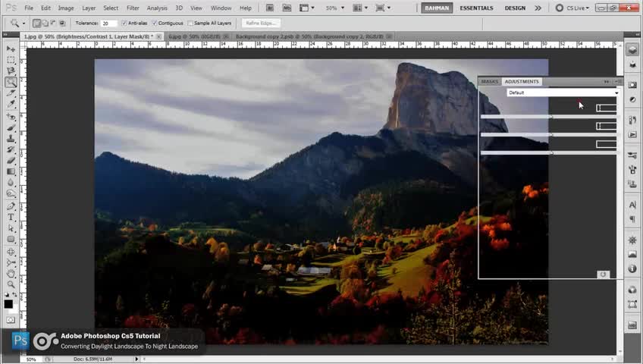Open the Default preset dropdown

(x=563, y=93)
